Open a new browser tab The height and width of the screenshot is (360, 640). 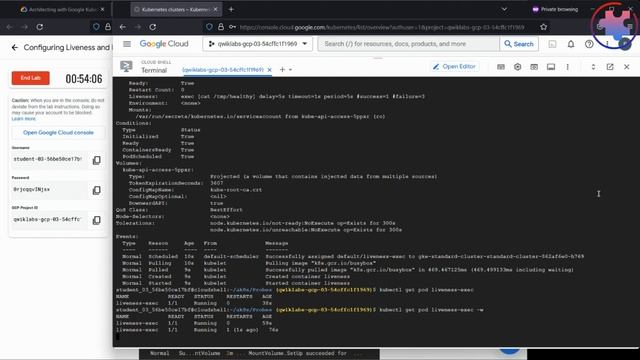pos(231,9)
